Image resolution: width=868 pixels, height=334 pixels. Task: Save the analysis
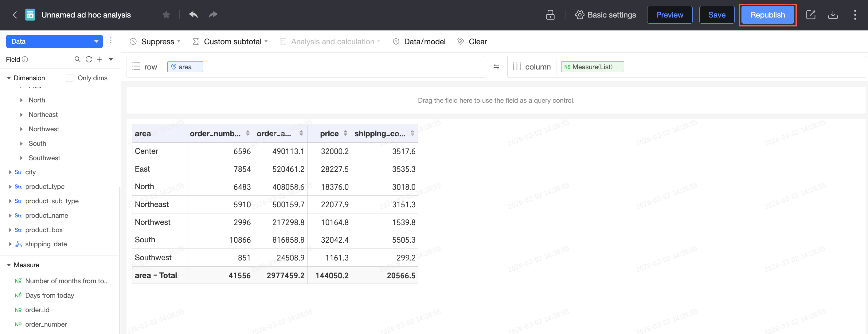pos(717,15)
